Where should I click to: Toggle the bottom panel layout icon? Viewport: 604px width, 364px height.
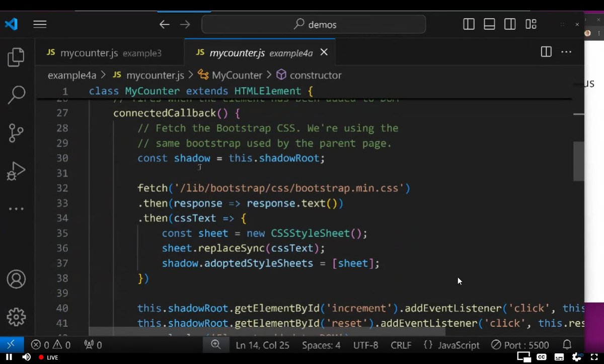(x=489, y=24)
